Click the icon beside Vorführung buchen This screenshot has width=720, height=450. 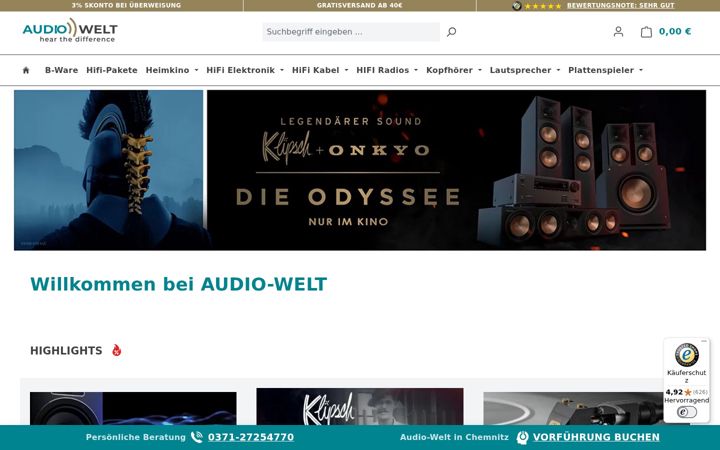[x=522, y=437]
